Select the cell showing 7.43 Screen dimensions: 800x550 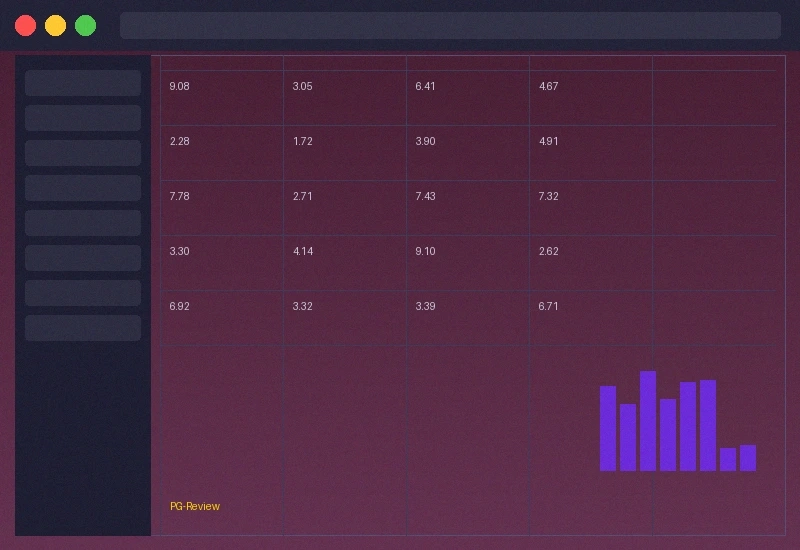[426, 197]
